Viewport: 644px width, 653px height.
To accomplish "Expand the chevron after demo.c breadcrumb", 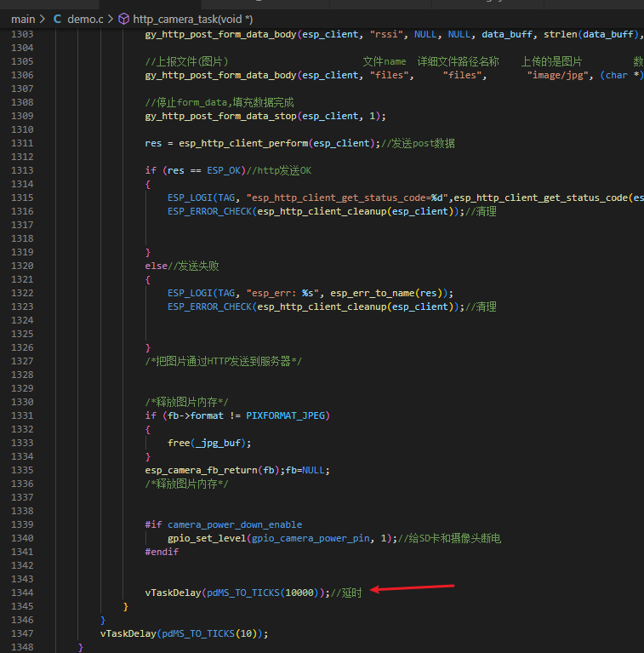I will pyautogui.click(x=111, y=20).
